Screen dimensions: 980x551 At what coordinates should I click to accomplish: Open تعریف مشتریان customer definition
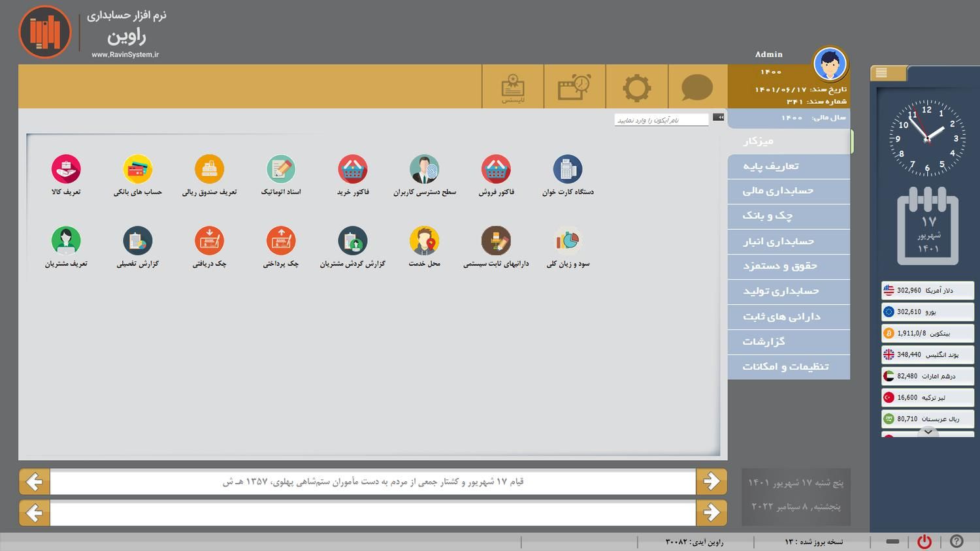(66, 240)
